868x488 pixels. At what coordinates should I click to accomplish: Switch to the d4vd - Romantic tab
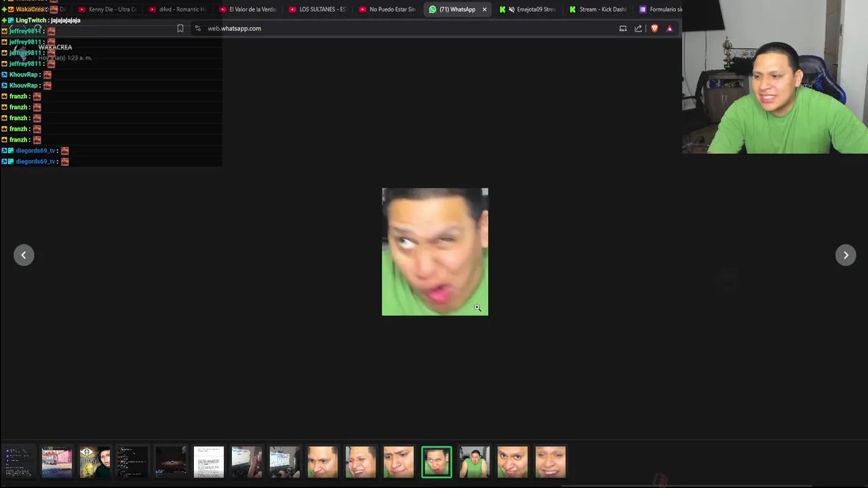pyautogui.click(x=177, y=9)
